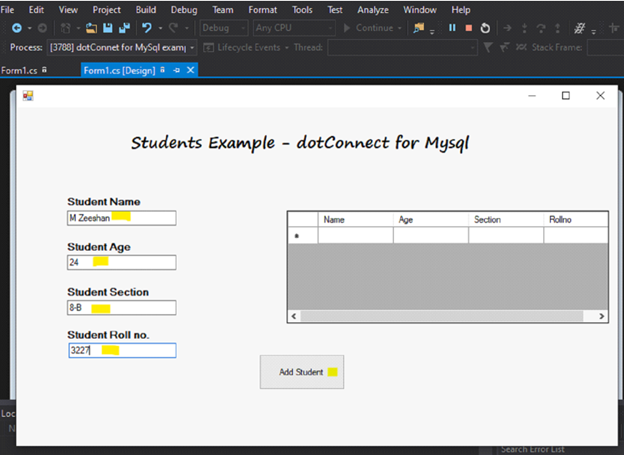Open the Test menu
This screenshot has width=624, height=455.
coord(335,10)
